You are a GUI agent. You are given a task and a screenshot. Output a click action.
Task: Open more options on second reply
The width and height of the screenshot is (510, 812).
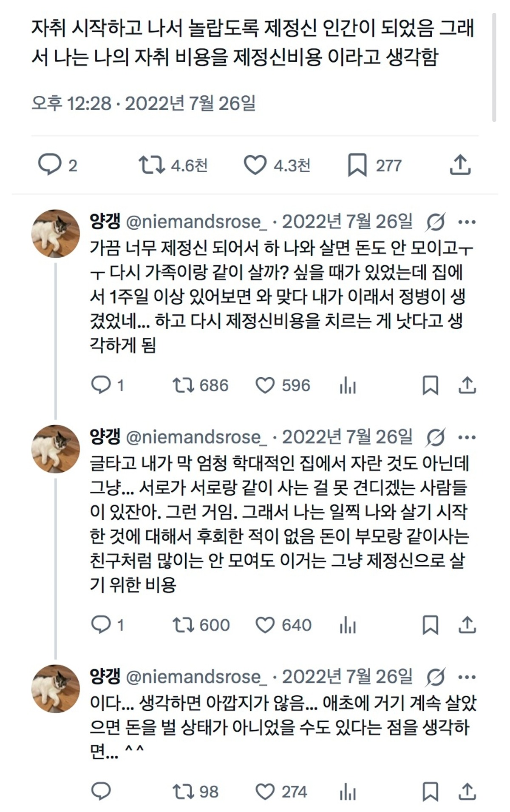(467, 437)
